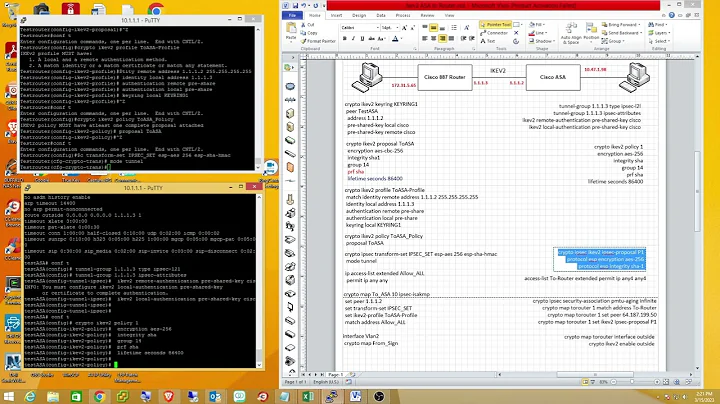Select the Pointer Tool in Visio ribbon

point(495,24)
